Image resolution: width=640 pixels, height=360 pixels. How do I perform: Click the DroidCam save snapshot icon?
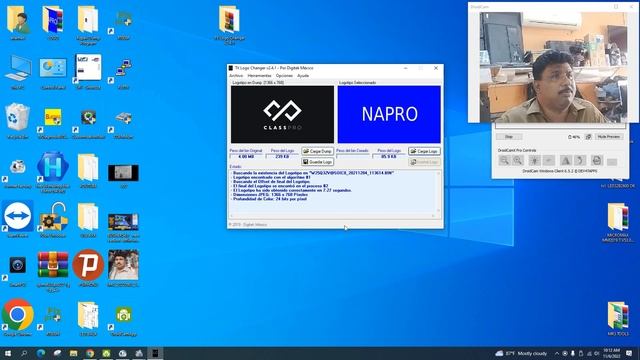[x=596, y=160]
